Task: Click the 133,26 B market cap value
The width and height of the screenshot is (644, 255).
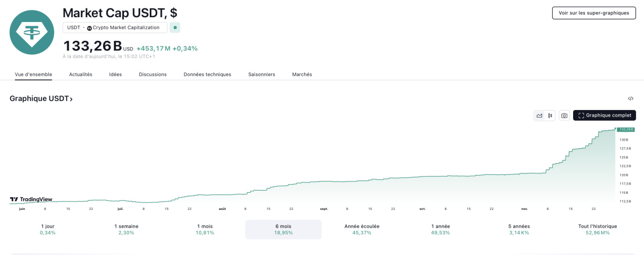Action: tap(92, 46)
